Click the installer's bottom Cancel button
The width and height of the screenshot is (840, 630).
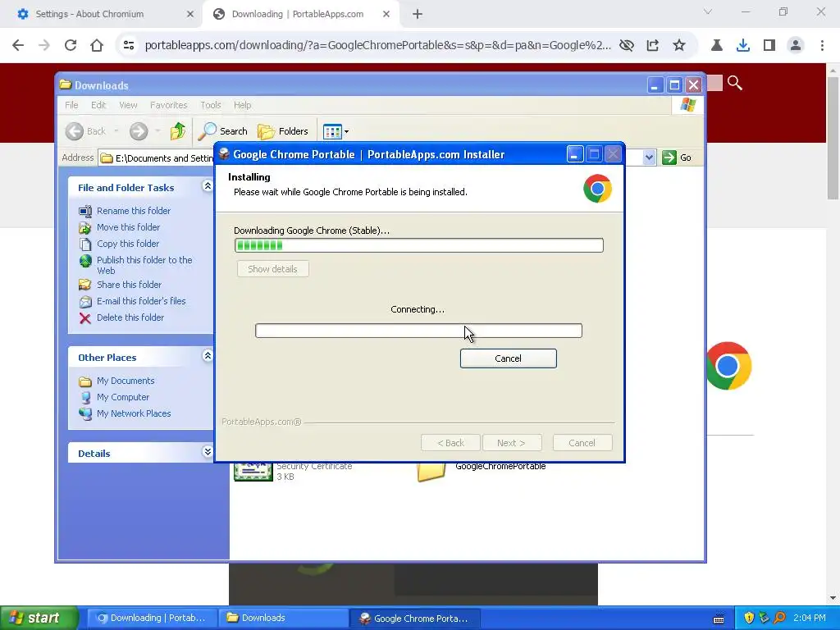[x=582, y=443]
